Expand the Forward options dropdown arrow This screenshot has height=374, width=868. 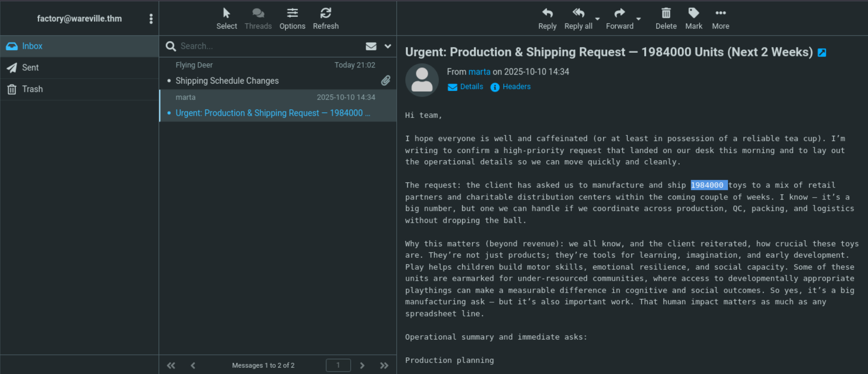pyautogui.click(x=639, y=19)
